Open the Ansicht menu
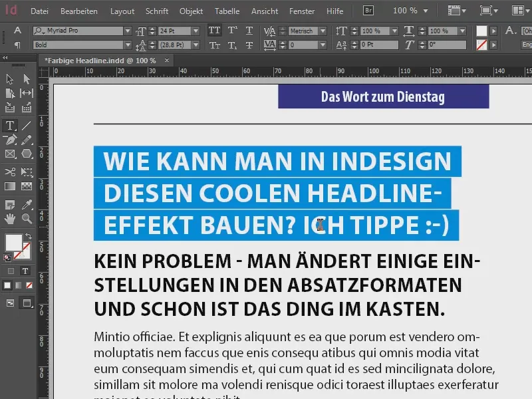Viewport: 532px width, 399px height. click(x=265, y=11)
